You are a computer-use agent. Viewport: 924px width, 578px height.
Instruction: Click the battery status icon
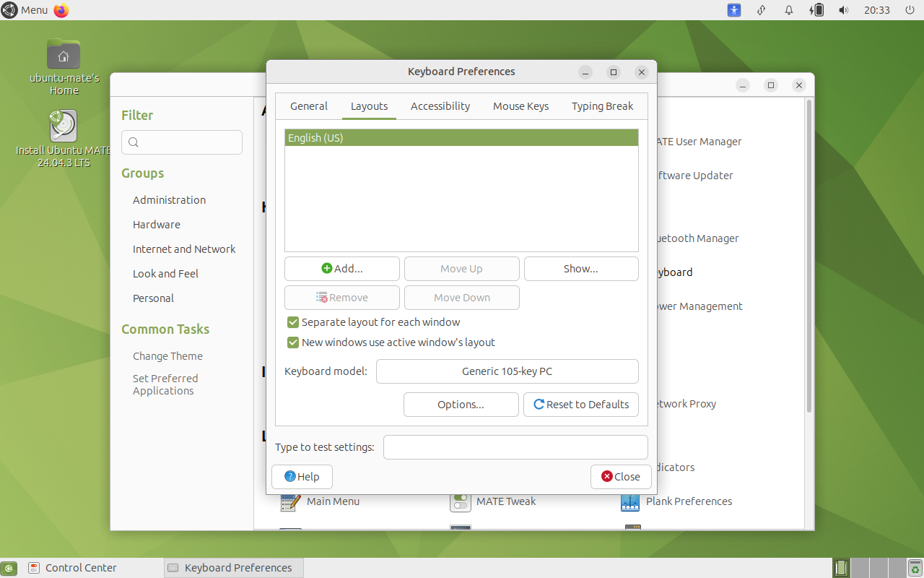817,10
